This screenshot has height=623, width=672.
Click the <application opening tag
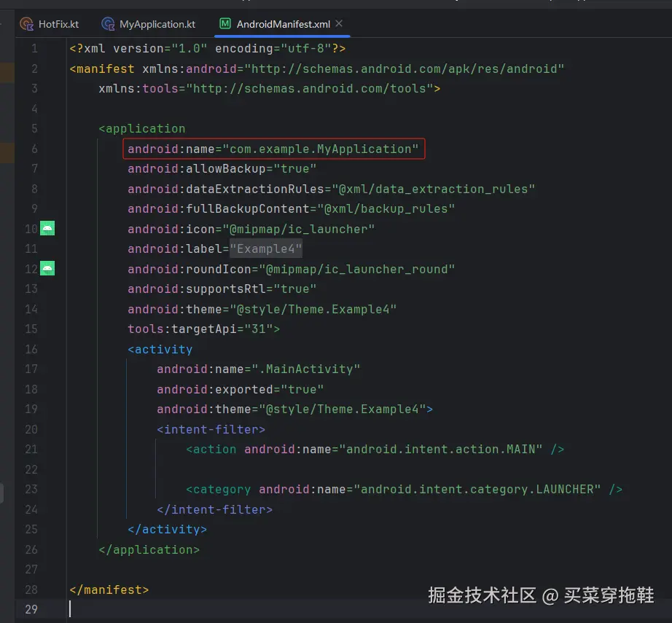point(142,128)
